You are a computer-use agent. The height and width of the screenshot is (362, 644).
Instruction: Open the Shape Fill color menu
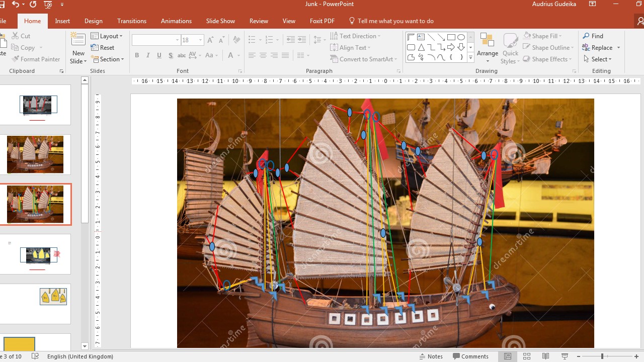click(543, 36)
